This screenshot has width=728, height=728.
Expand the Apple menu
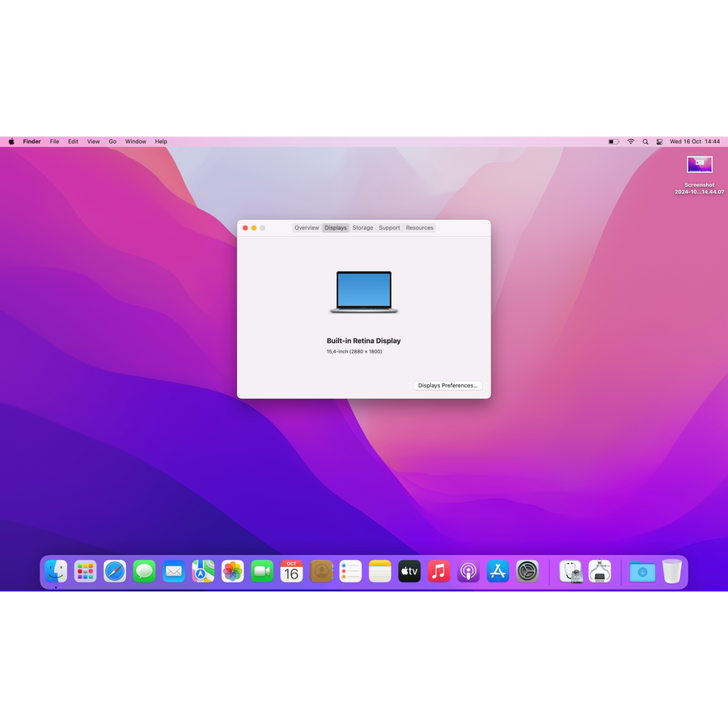[x=11, y=142]
